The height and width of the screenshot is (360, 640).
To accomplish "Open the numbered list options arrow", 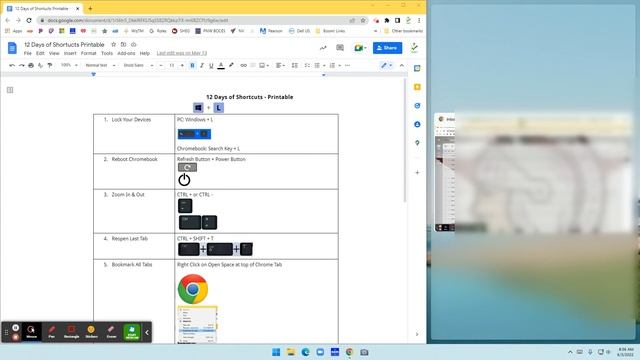I will tap(340, 65).
